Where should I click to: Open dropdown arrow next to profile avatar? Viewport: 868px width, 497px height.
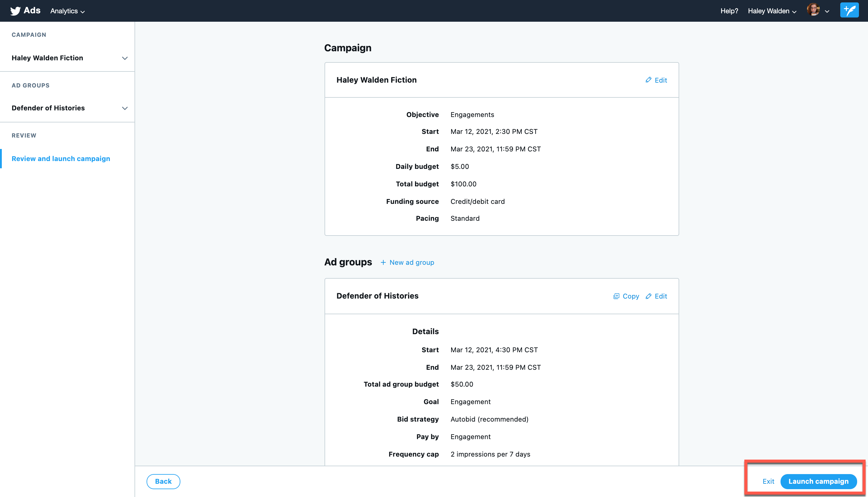click(x=827, y=11)
